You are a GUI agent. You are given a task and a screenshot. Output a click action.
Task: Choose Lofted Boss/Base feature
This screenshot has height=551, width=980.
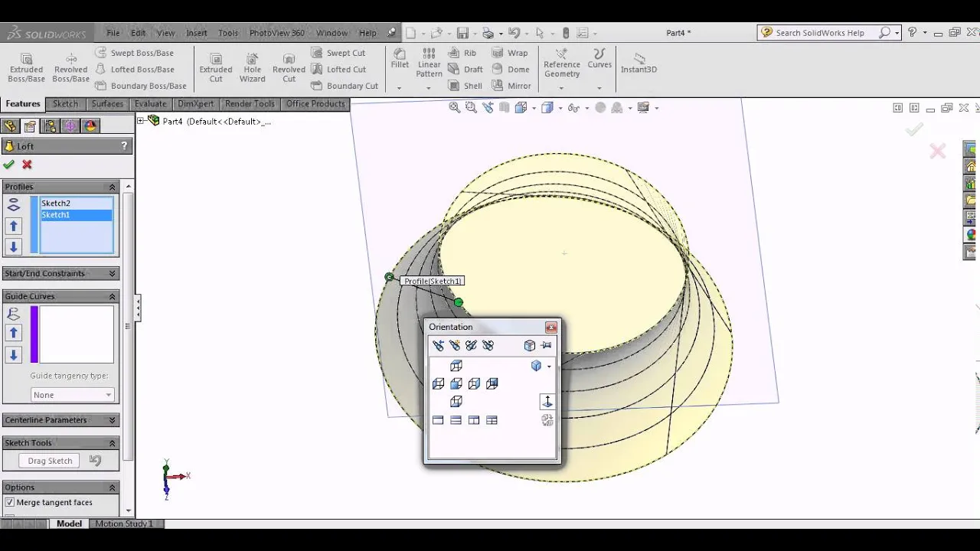click(x=134, y=69)
